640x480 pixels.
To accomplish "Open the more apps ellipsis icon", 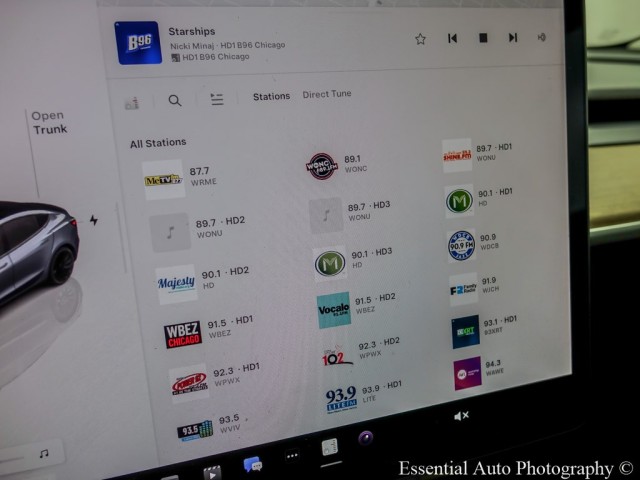I will pyautogui.click(x=292, y=456).
